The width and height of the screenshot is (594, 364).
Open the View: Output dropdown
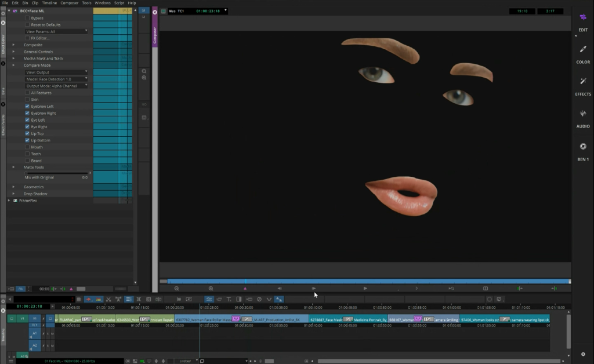[56, 72]
